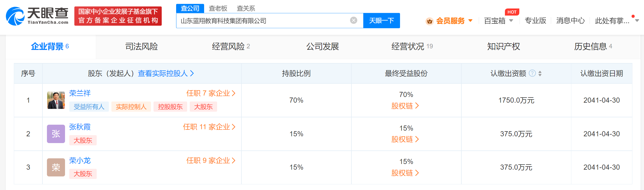Click the membership crown icon
Image resolution: width=644 pixels, height=190 pixels.
(x=430, y=21)
